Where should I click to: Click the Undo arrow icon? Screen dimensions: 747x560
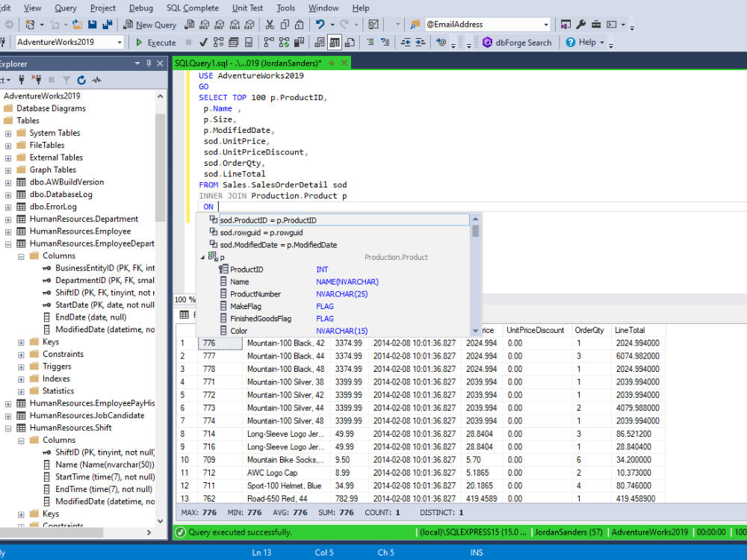pos(320,25)
